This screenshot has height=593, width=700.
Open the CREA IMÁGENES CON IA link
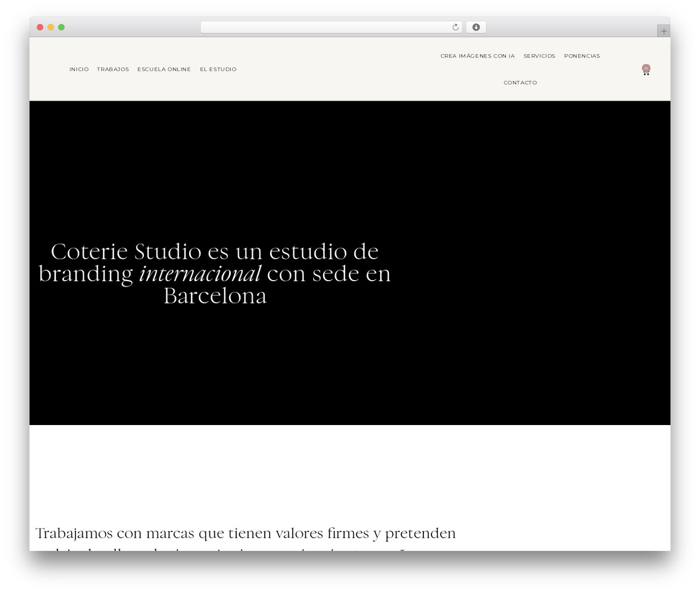tap(477, 56)
